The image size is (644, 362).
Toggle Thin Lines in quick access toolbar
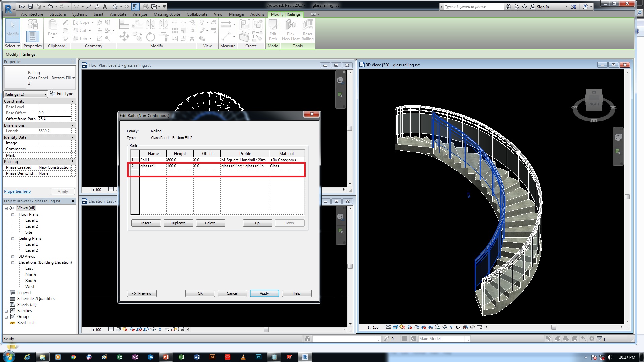coord(136,6)
